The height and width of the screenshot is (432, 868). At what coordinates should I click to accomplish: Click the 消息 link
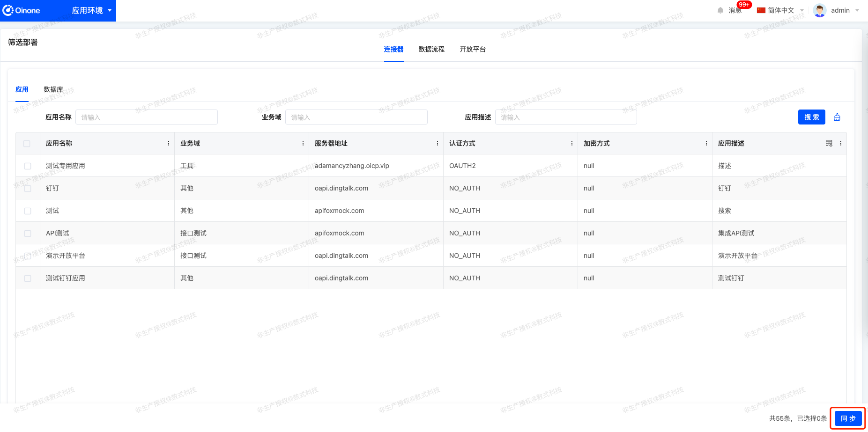735,10
